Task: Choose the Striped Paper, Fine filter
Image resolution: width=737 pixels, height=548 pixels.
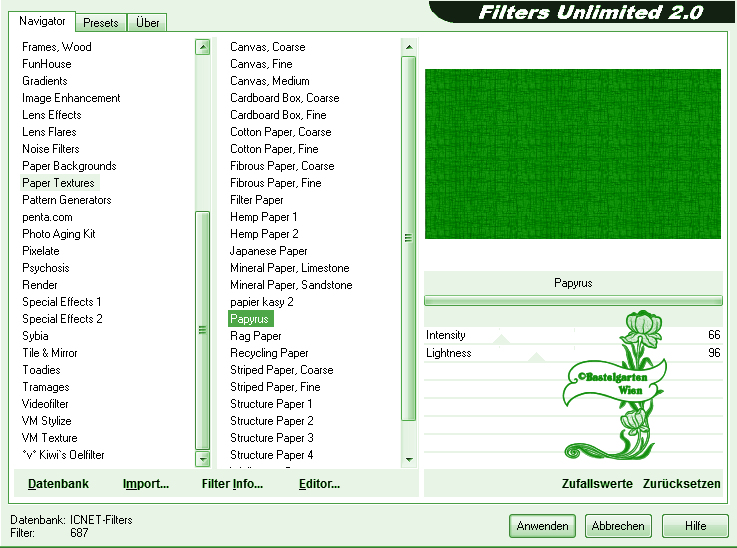Action: click(275, 387)
